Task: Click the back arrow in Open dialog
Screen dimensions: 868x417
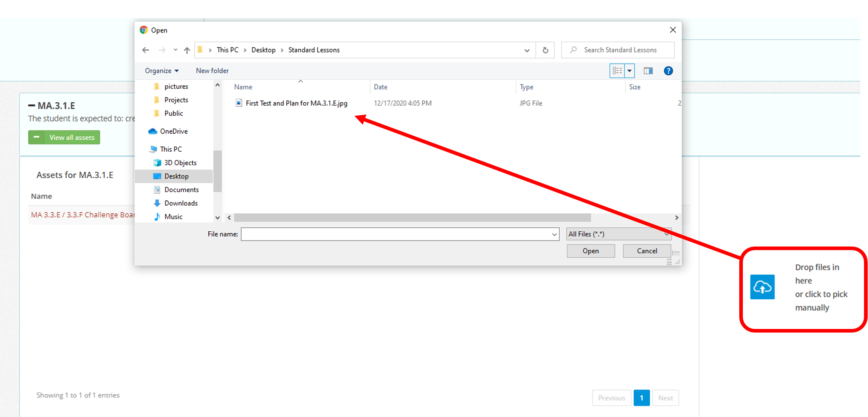Action: click(146, 50)
